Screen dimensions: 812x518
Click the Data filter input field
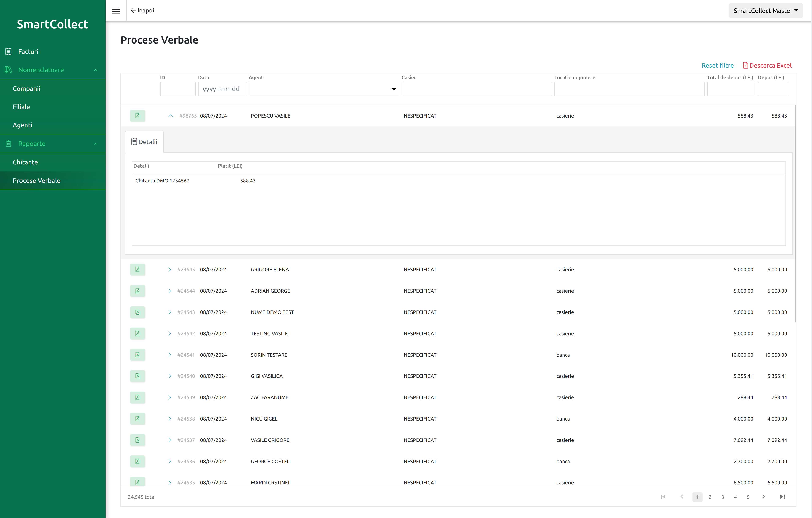tap(222, 89)
